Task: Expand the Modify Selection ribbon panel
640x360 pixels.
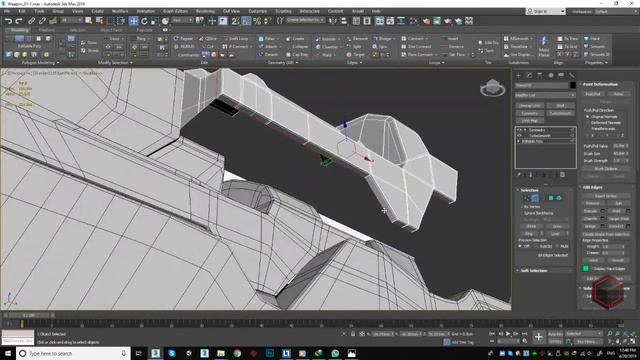Action: [115, 63]
